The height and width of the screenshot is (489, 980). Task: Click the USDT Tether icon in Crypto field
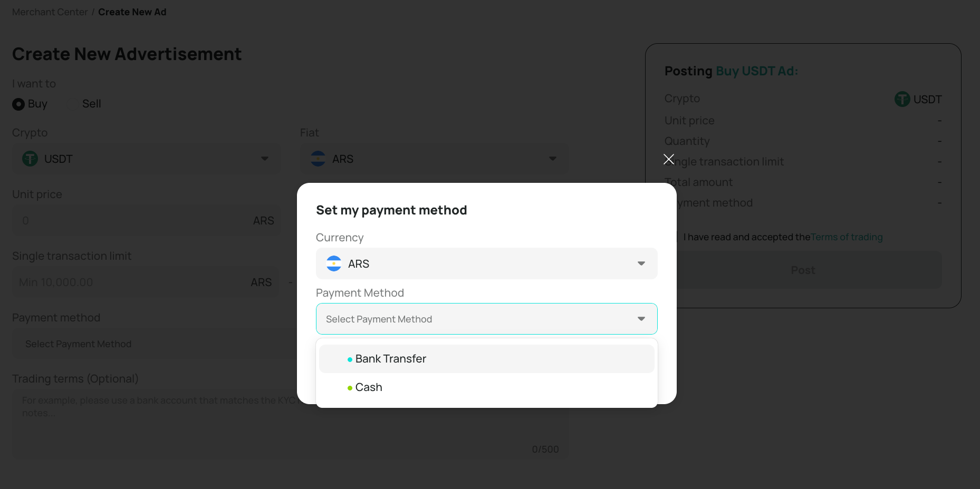(x=30, y=159)
